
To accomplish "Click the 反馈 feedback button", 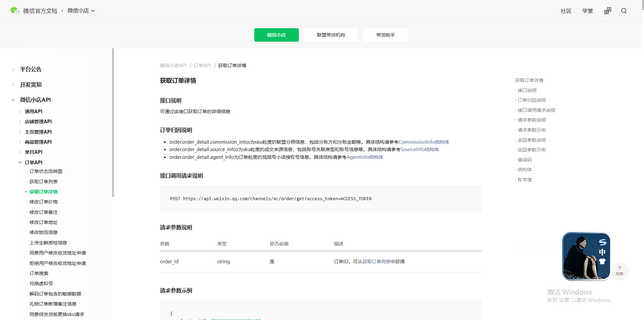I will pyautogui.click(x=620, y=271).
